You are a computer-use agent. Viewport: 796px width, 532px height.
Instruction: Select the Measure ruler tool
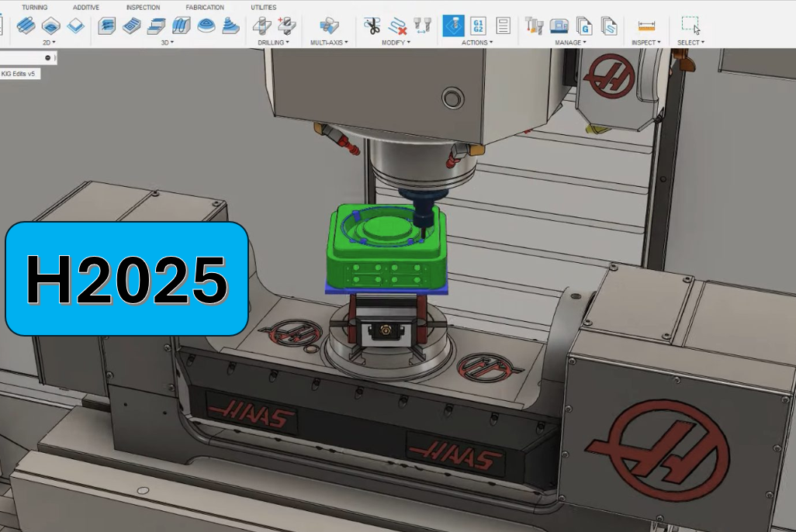(x=646, y=26)
